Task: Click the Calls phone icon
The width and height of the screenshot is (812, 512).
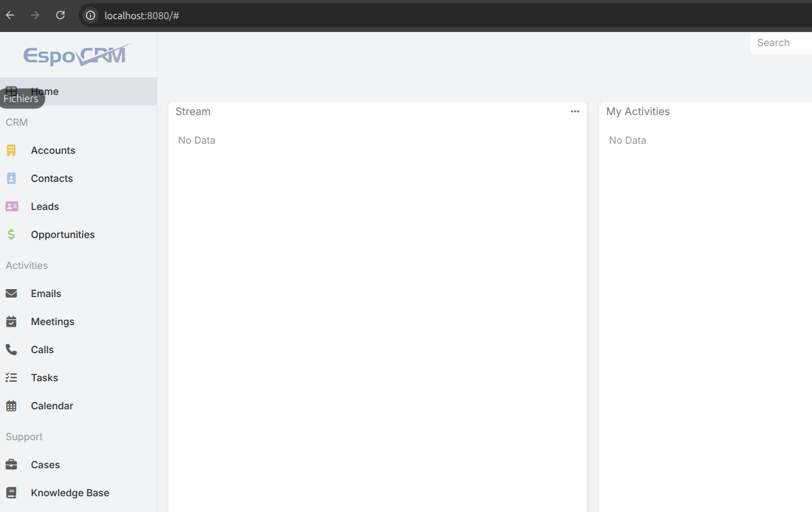Action: click(x=11, y=350)
